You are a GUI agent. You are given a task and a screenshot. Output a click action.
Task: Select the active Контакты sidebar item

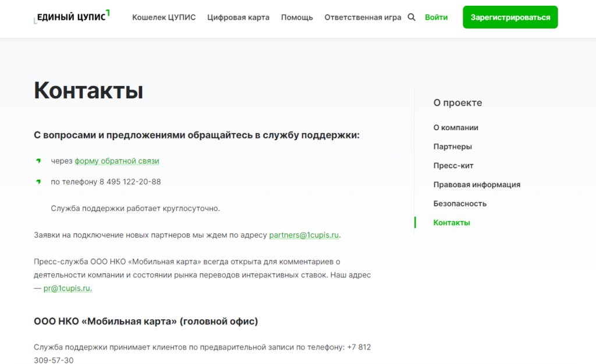click(x=452, y=223)
